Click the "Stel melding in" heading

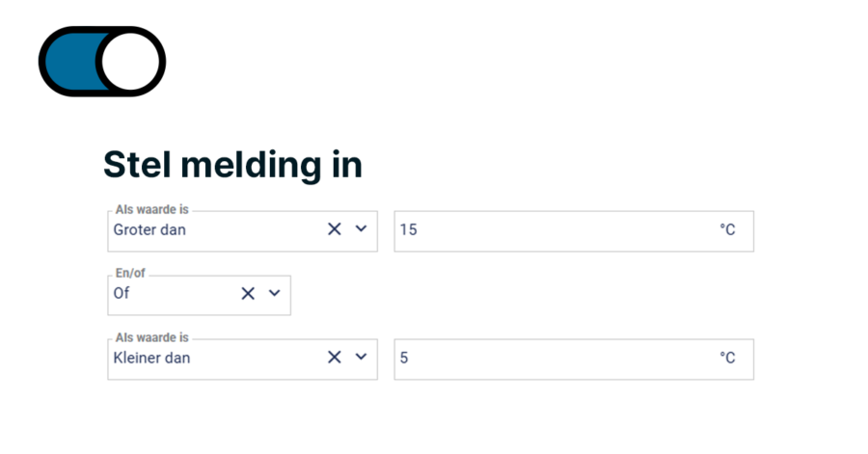coord(232,165)
